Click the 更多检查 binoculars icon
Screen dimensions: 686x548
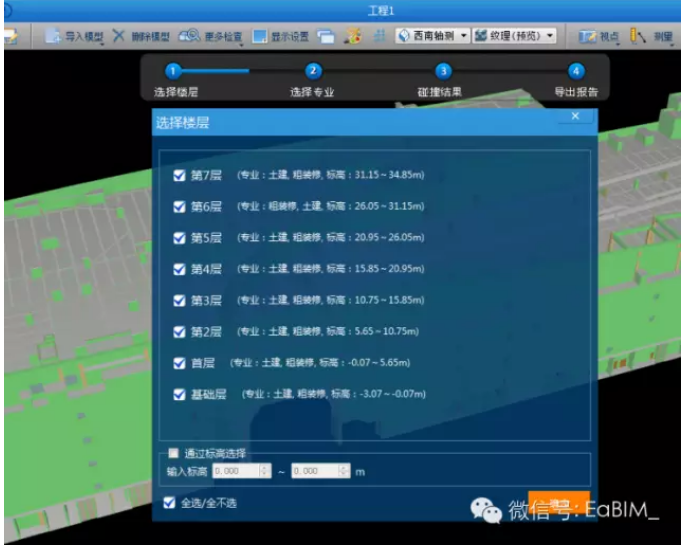click(189, 35)
